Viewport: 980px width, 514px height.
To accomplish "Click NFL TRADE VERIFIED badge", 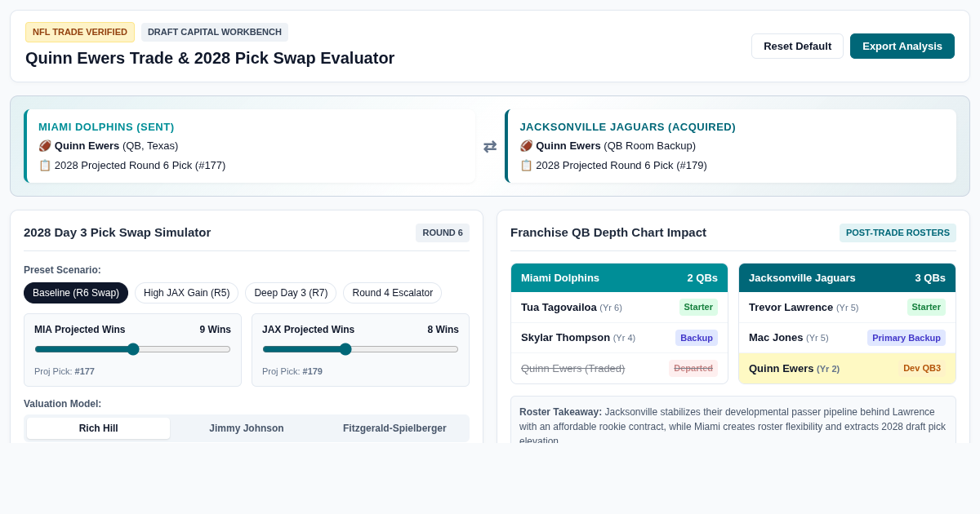I will pyautogui.click(x=80, y=32).
